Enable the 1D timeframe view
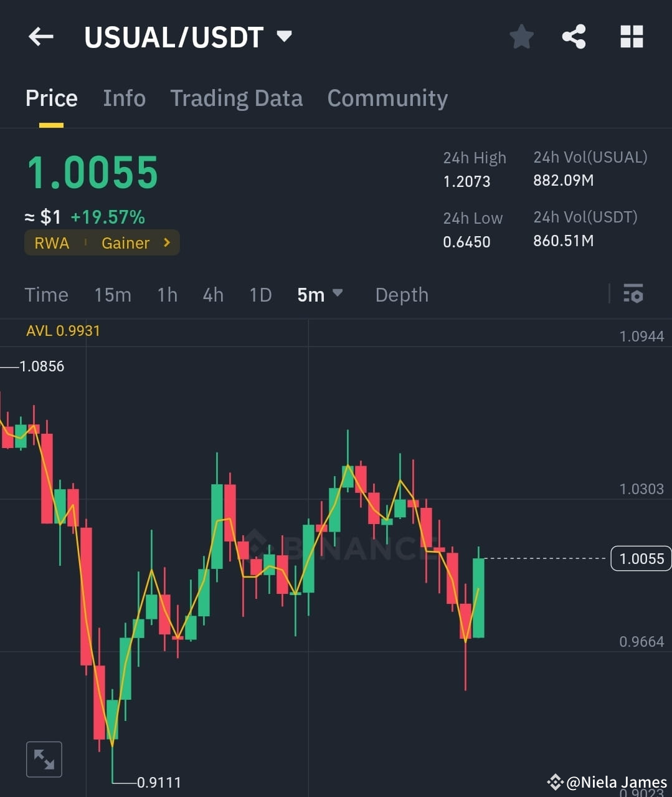 [260, 295]
